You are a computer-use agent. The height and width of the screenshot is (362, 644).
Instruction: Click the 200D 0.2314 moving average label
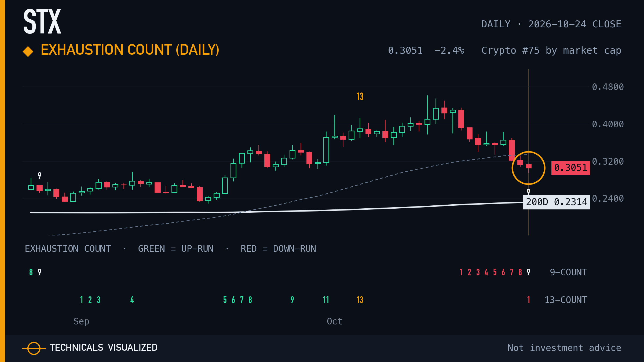557,202
